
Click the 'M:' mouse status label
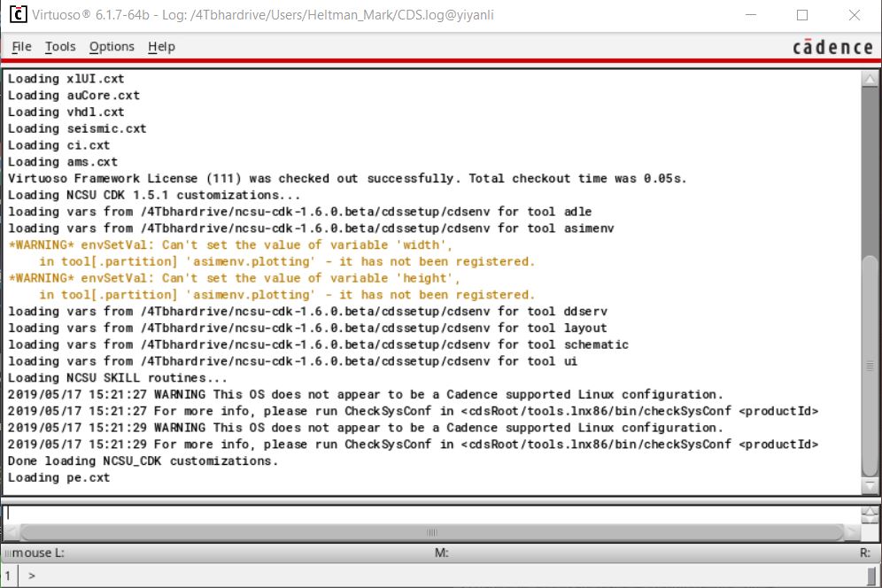(442, 553)
